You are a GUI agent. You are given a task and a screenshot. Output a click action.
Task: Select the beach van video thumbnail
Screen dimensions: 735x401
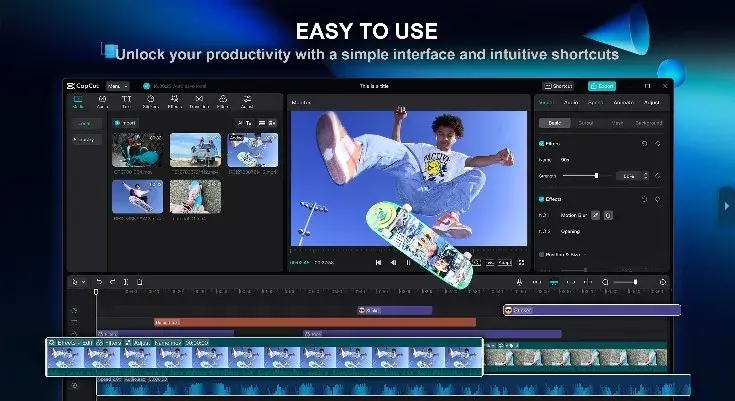click(x=195, y=150)
